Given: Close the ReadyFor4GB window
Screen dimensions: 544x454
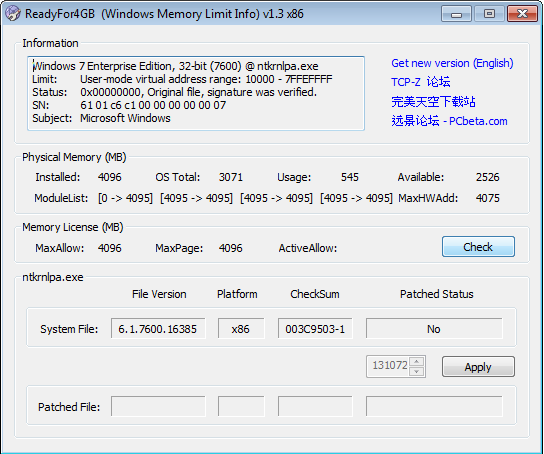Looking at the screenshot, I should [x=522, y=14].
